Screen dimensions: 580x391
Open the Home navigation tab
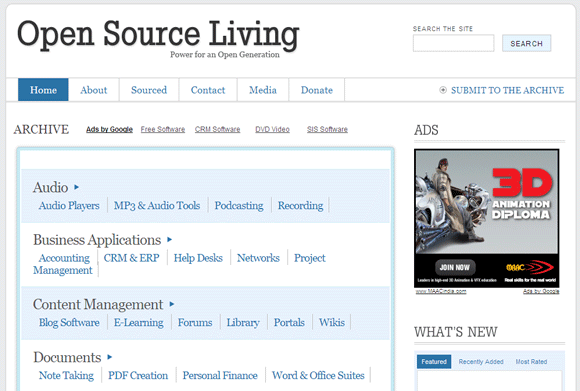pos(43,90)
